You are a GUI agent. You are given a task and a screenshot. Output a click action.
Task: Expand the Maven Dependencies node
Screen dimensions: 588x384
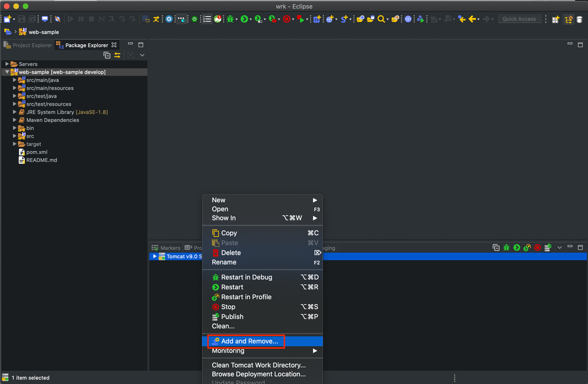15,120
